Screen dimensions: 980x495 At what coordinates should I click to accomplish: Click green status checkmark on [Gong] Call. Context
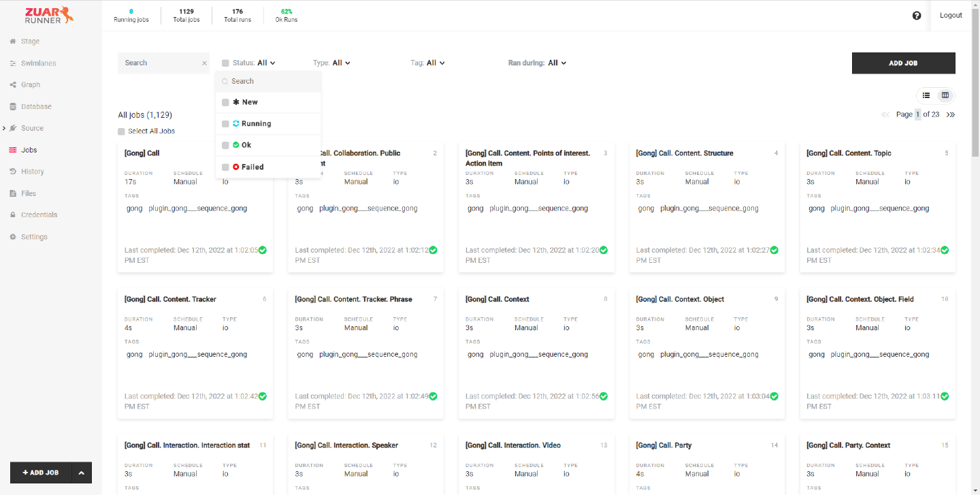(x=604, y=396)
